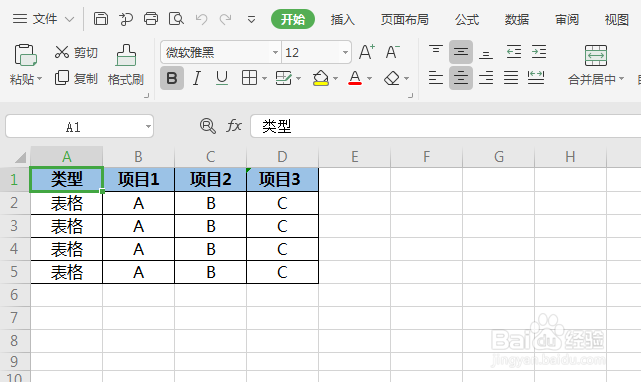Expand the fill color dropdown arrow

336,79
